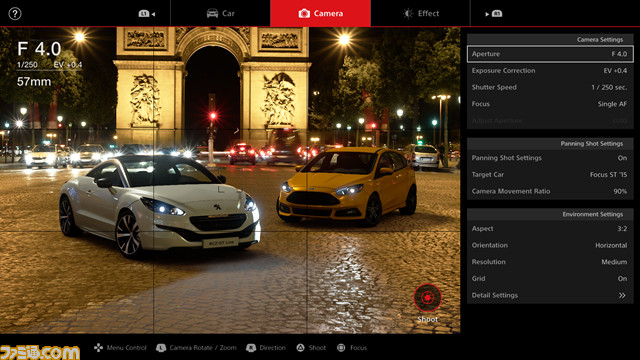Click the yellow Ford Focus ST car

347,186
